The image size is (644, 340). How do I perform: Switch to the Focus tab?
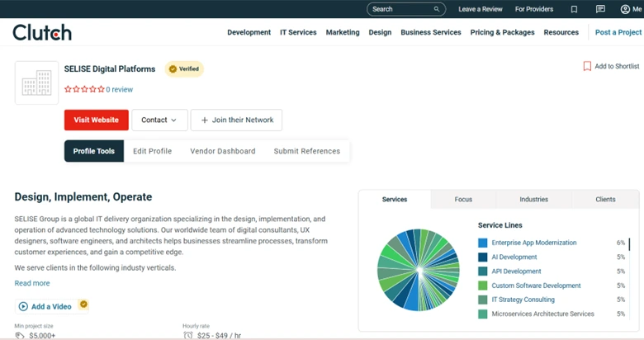pyautogui.click(x=463, y=200)
